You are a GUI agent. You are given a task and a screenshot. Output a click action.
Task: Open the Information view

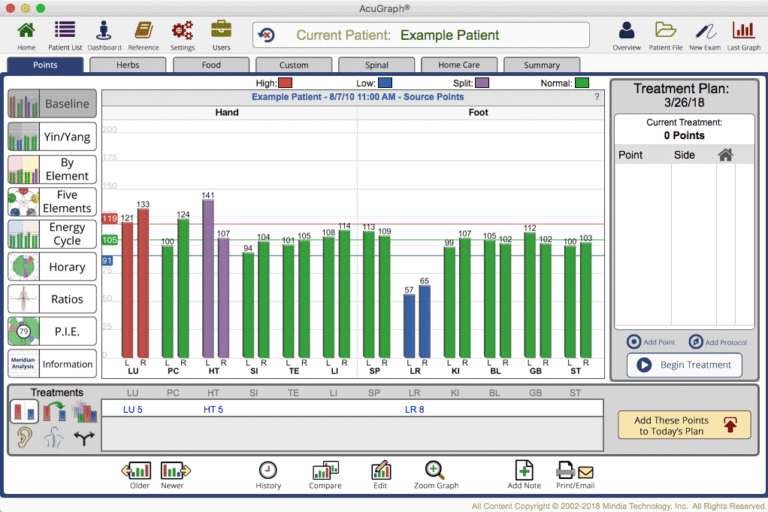pyautogui.click(x=52, y=364)
